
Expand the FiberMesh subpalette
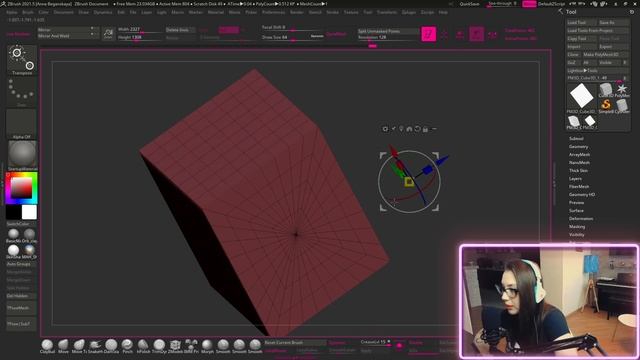579,187
